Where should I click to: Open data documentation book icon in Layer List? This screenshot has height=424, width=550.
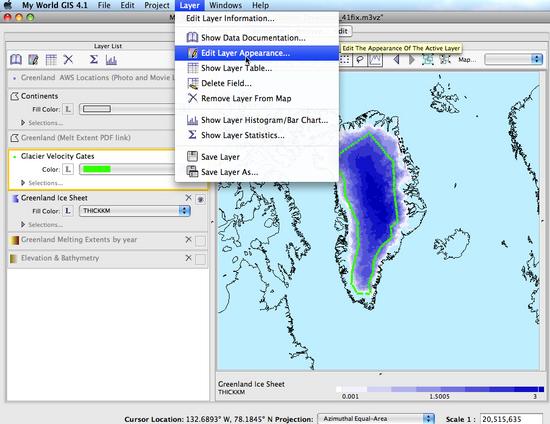coord(16,60)
